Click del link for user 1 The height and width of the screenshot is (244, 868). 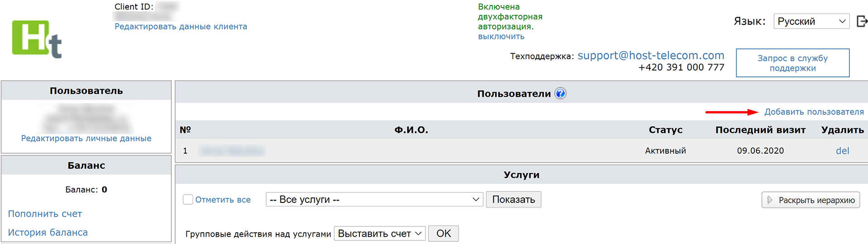pos(842,151)
